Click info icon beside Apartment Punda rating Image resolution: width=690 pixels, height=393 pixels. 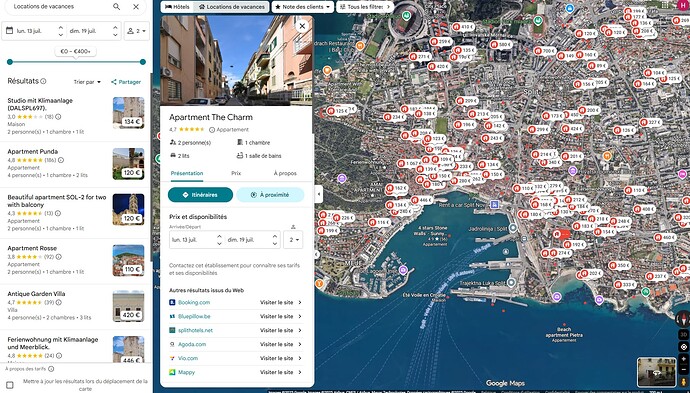point(61,160)
